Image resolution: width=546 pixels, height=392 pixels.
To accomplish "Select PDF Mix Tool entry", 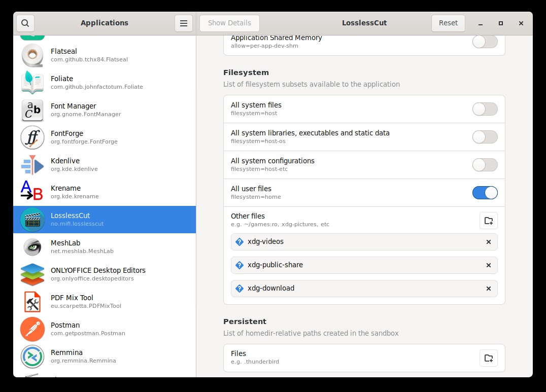I will tap(105, 302).
